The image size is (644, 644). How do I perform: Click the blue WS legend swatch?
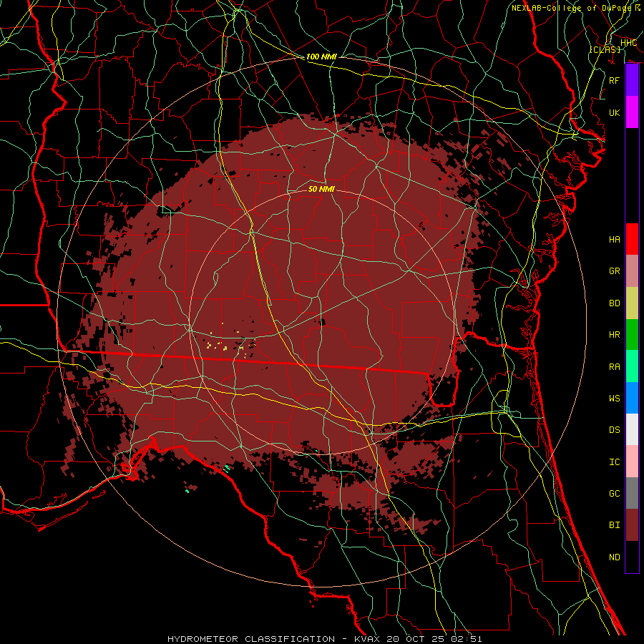[632, 398]
